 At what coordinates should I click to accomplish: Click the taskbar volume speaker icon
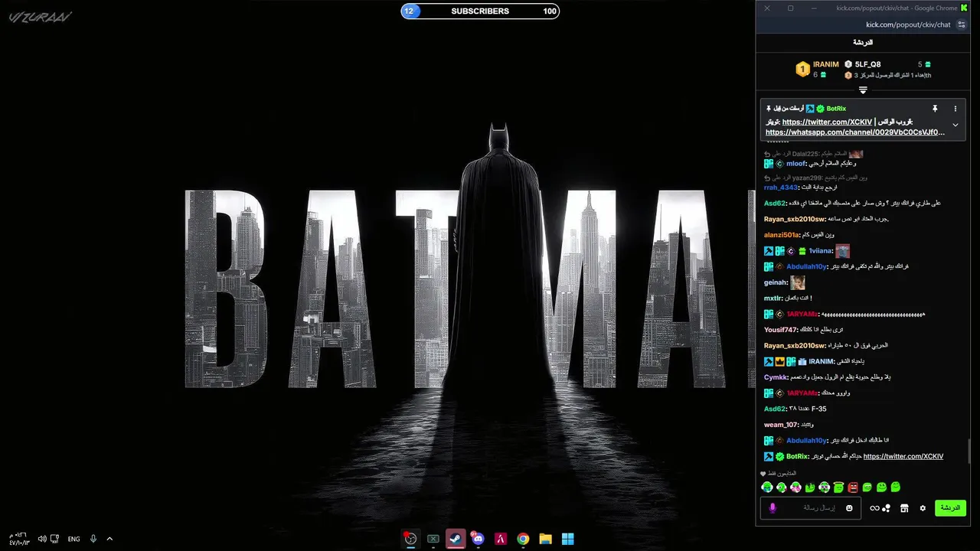42,539
